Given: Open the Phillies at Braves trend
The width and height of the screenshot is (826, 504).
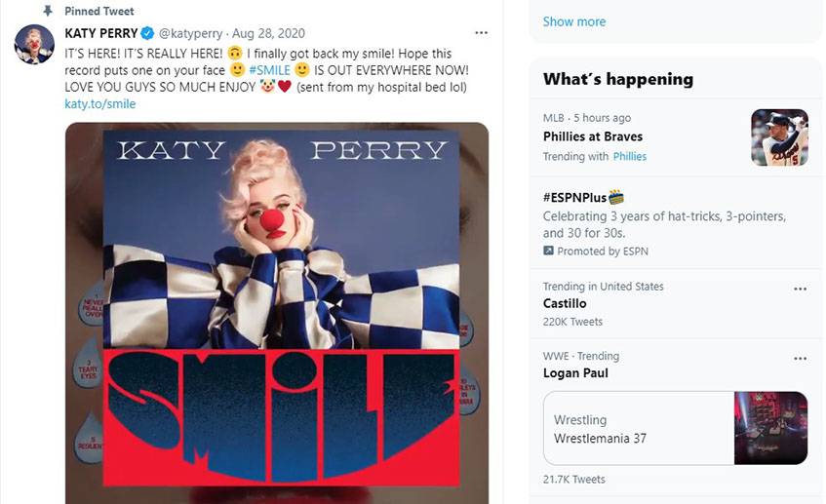Looking at the screenshot, I should [x=592, y=136].
